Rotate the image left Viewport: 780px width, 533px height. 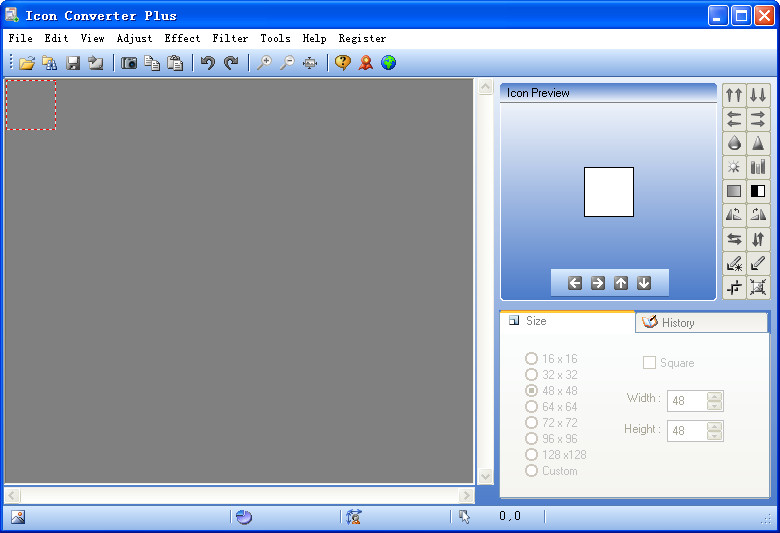click(x=734, y=215)
